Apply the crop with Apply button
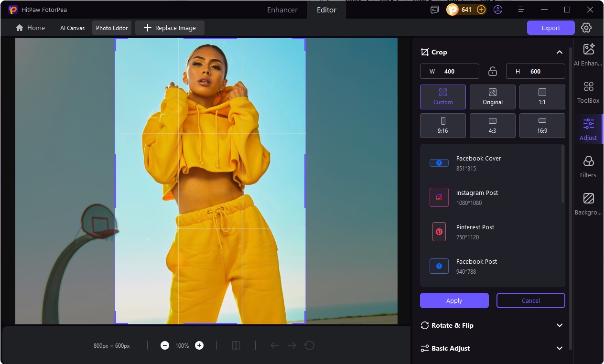The image size is (604, 364). pyautogui.click(x=454, y=300)
